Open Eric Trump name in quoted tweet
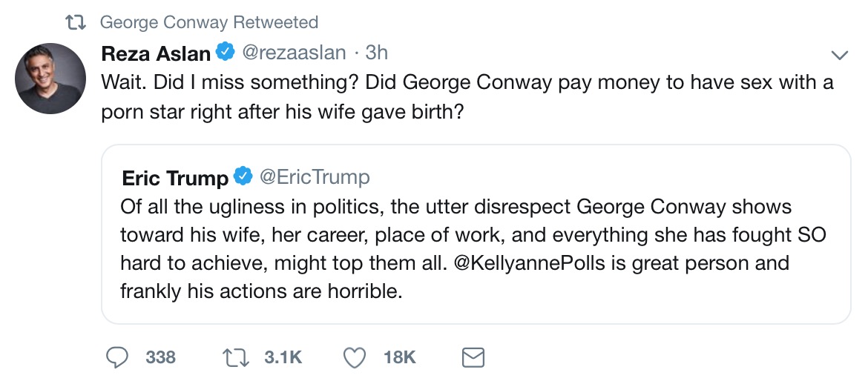This screenshot has width=868, height=384. (x=175, y=178)
